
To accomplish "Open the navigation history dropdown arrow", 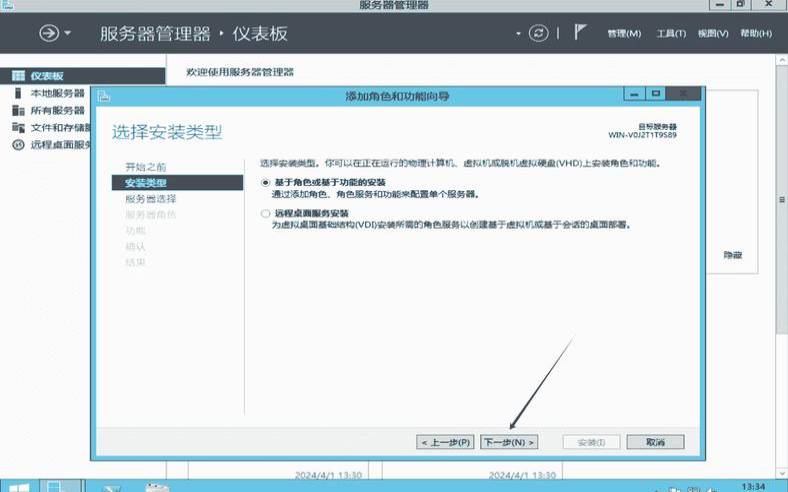I will pyautogui.click(x=67, y=34).
